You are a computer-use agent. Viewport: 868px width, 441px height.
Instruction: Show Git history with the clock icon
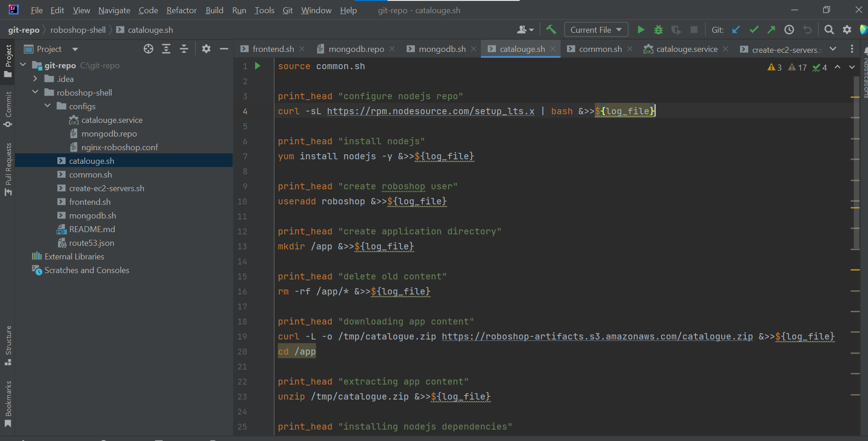(789, 30)
